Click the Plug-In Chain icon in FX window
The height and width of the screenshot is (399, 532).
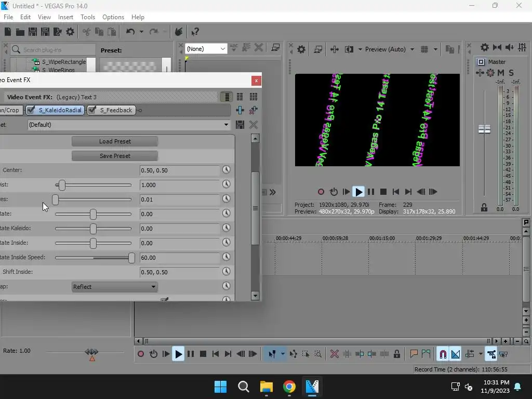click(x=240, y=110)
